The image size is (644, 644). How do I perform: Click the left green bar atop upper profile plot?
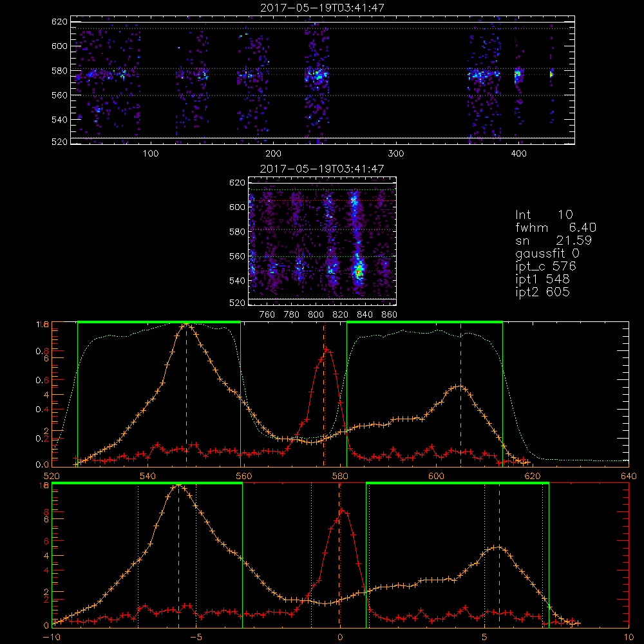pyautogui.click(x=159, y=322)
